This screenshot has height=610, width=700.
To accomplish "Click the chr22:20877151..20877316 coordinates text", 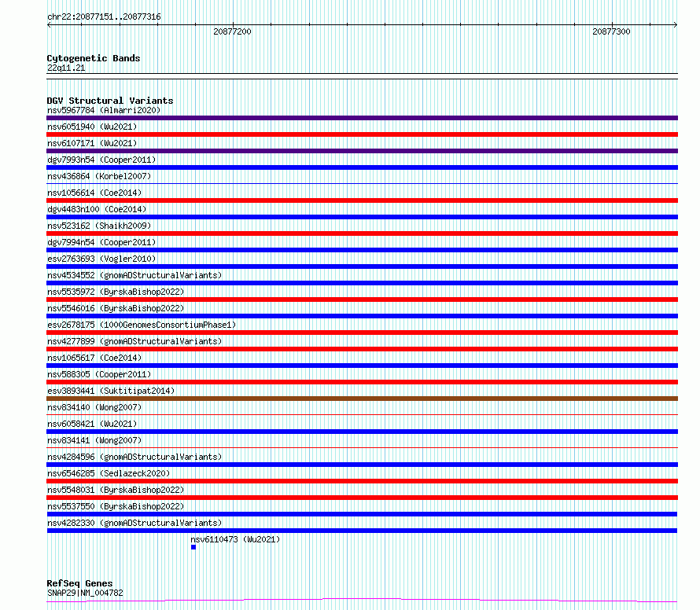I will (104, 17).
